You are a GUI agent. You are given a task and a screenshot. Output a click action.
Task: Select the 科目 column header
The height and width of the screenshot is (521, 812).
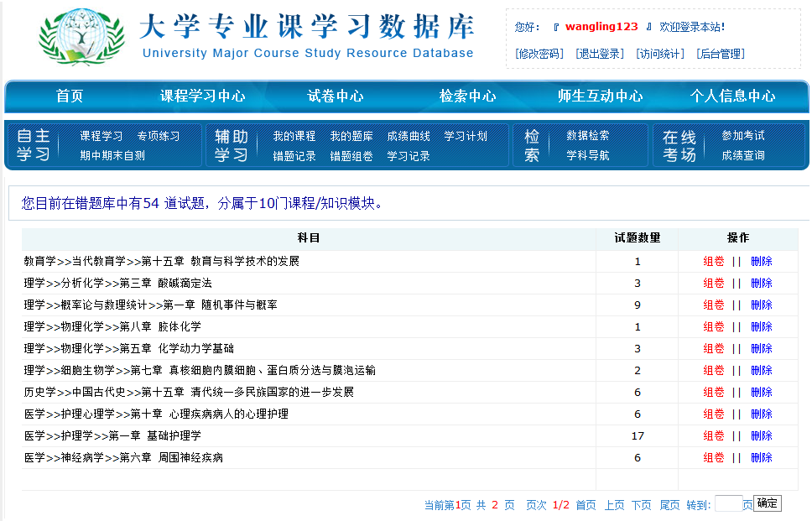[x=309, y=237]
